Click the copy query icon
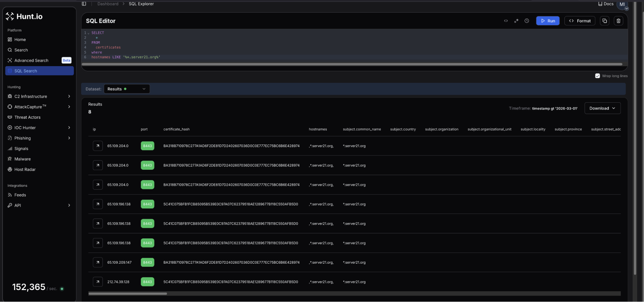Screen dimensions: 644x302 tap(605, 21)
